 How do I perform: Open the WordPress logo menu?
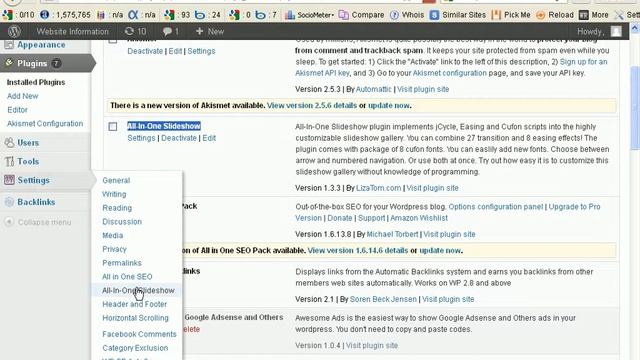pos(14,31)
